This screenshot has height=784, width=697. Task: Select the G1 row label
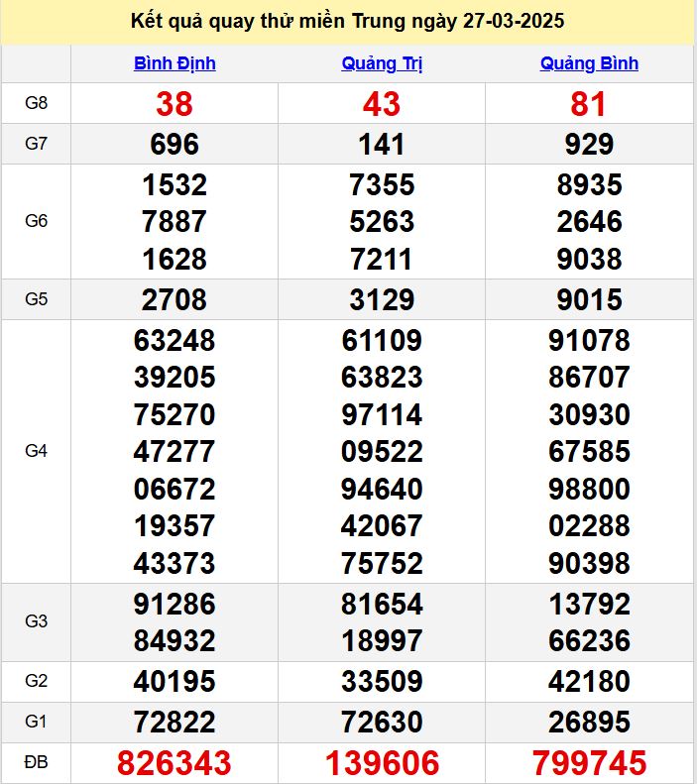click(x=36, y=722)
